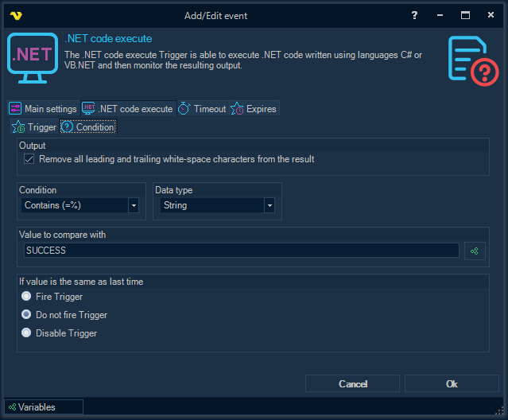Click the variables picker icon beside SUCCESS field
This screenshot has width=508, height=420.
pos(475,251)
